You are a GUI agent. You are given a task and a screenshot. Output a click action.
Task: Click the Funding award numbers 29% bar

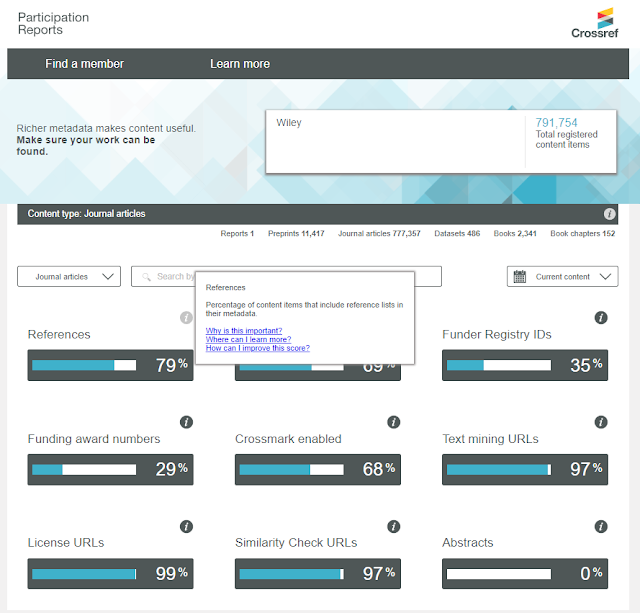[x=110, y=469]
